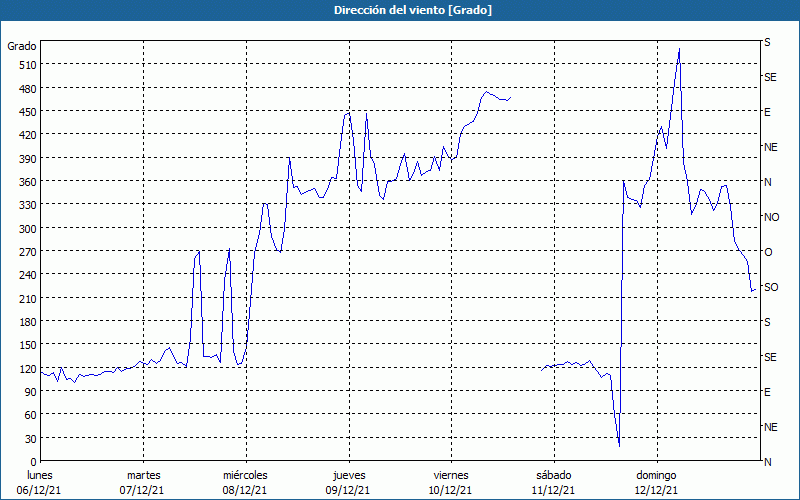Image resolution: width=800 pixels, height=500 pixels.
Task: Click the 210 value on the left axis
Action: click(x=27, y=299)
